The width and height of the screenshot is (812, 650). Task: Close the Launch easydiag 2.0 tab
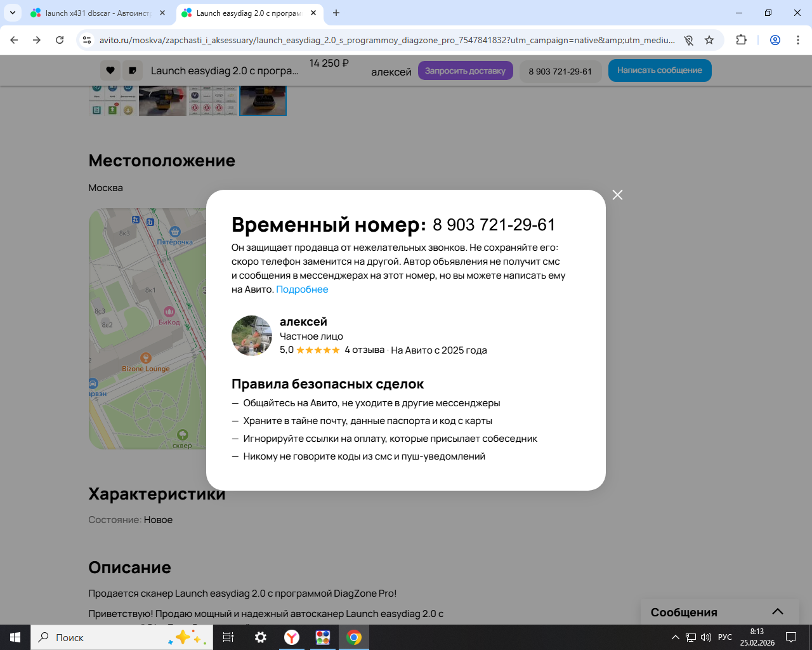click(x=313, y=13)
